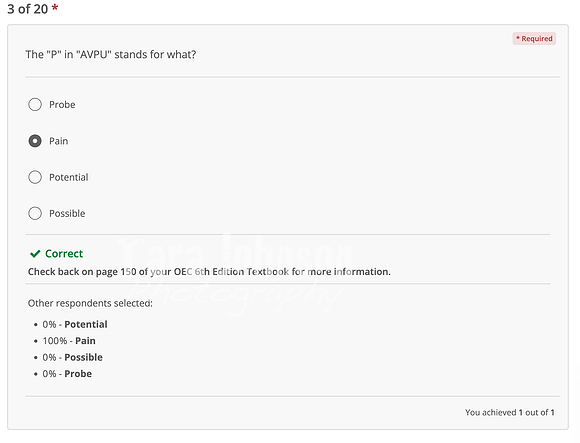Click the Correct feedback heading
Image resolution: width=580 pixels, height=443 pixels.
[64, 254]
